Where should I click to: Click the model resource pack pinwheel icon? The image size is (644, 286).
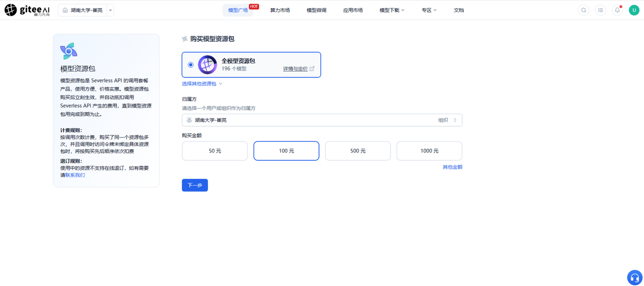[x=69, y=51]
